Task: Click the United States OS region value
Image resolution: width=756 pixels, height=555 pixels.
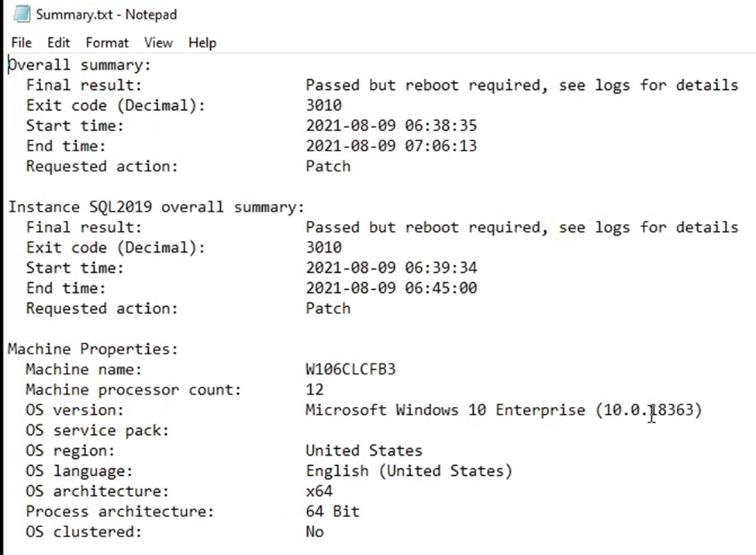Action: click(x=364, y=450)
